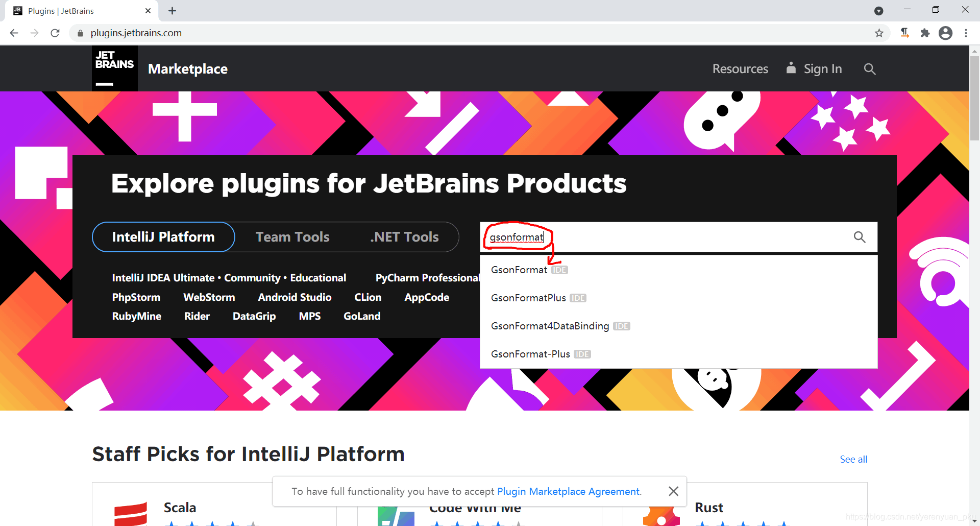Open a new browser tab
Image resolution: width=980 pixels, height=526 pixels.
coord(173,11)
